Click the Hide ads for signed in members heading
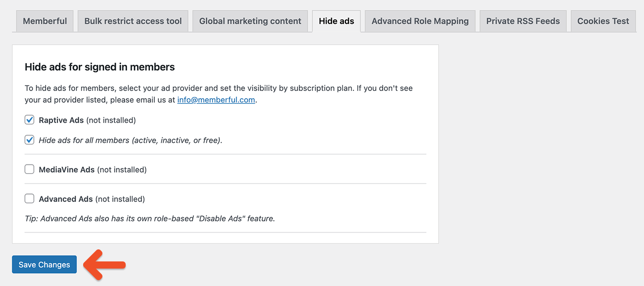This screenshot has height=286, width=644. coord(99,67)
